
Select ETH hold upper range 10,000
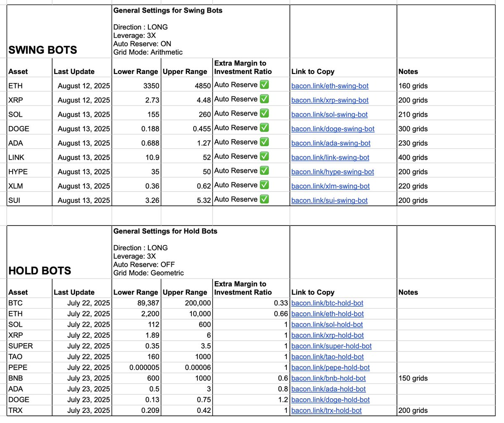pyautogui.click(x=186, y=314)
